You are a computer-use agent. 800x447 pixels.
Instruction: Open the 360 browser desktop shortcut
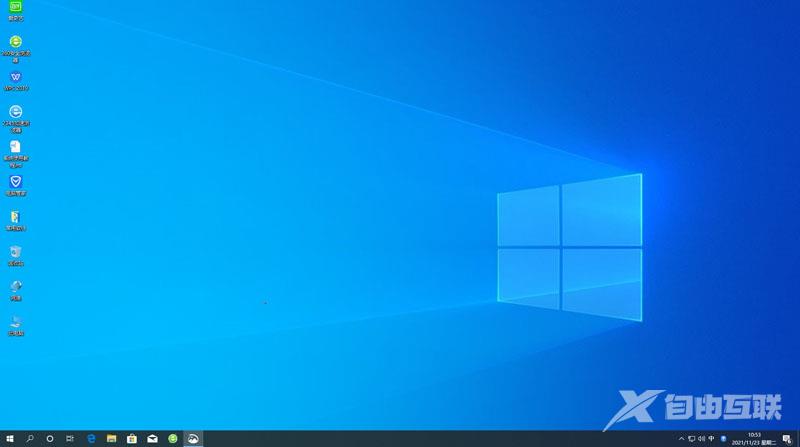[x=15, y=42]
